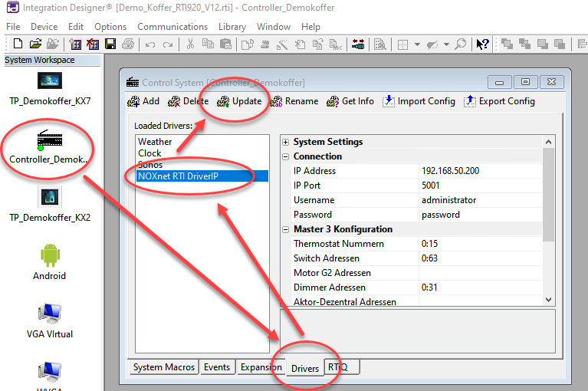Click properties scrollbar up arrow
This screenshot has width=588, height=391.
coord(548,142)
